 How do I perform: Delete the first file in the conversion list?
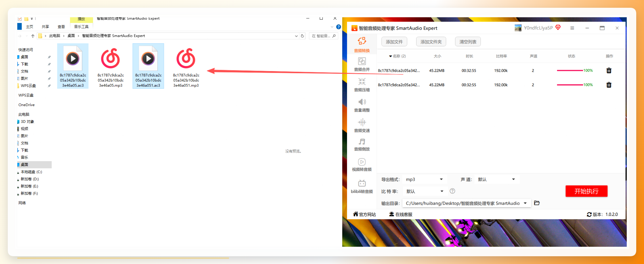click(x=609, y=70)
